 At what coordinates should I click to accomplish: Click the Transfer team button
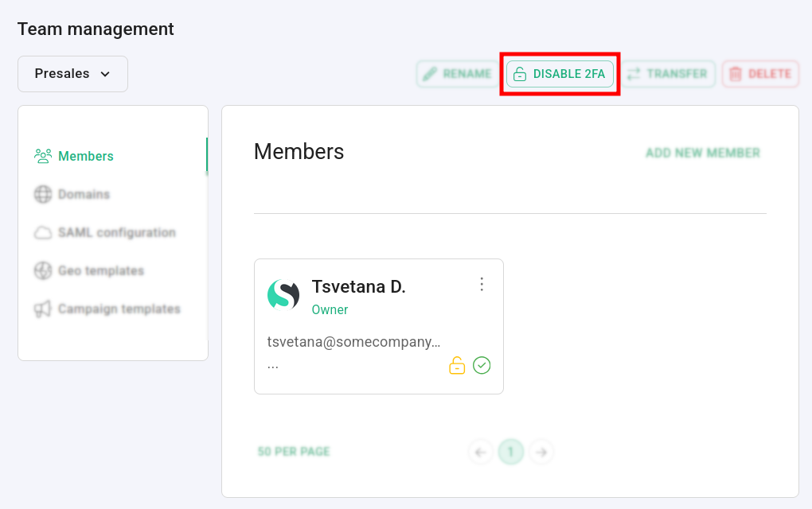pyautogui.click(x=667, y=74)
